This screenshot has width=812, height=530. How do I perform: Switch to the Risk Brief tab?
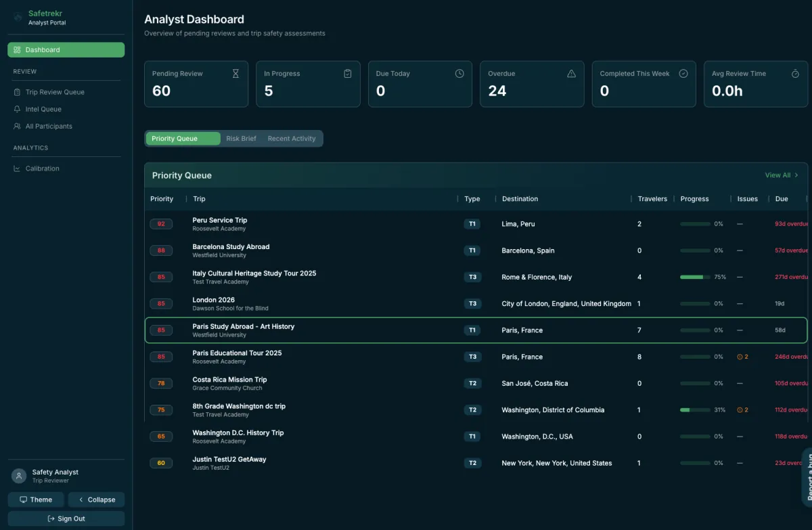tap(241, 139)
